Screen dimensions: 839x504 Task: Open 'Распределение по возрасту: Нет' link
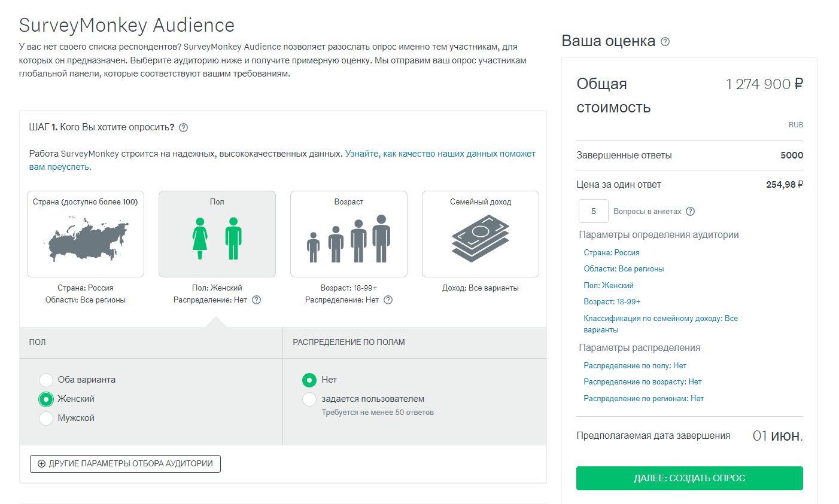point(642,382)
